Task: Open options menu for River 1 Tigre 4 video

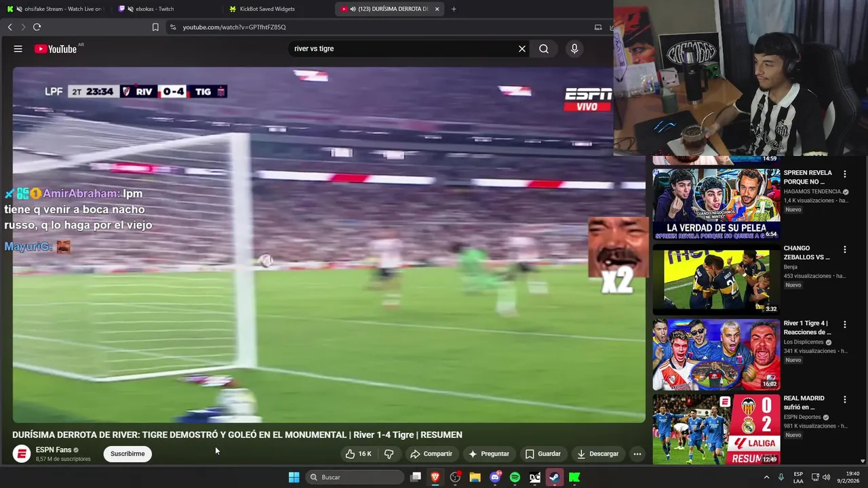Action: (844, 325)
